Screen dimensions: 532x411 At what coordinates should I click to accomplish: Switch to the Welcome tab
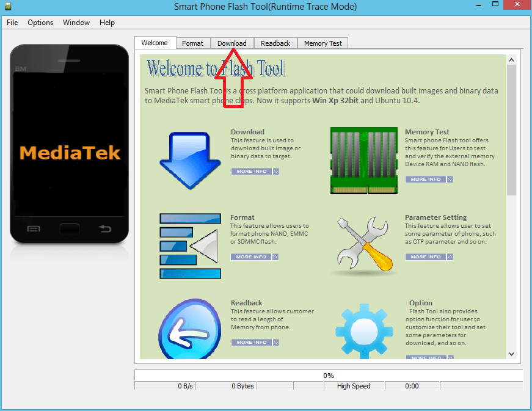[155, 43]
